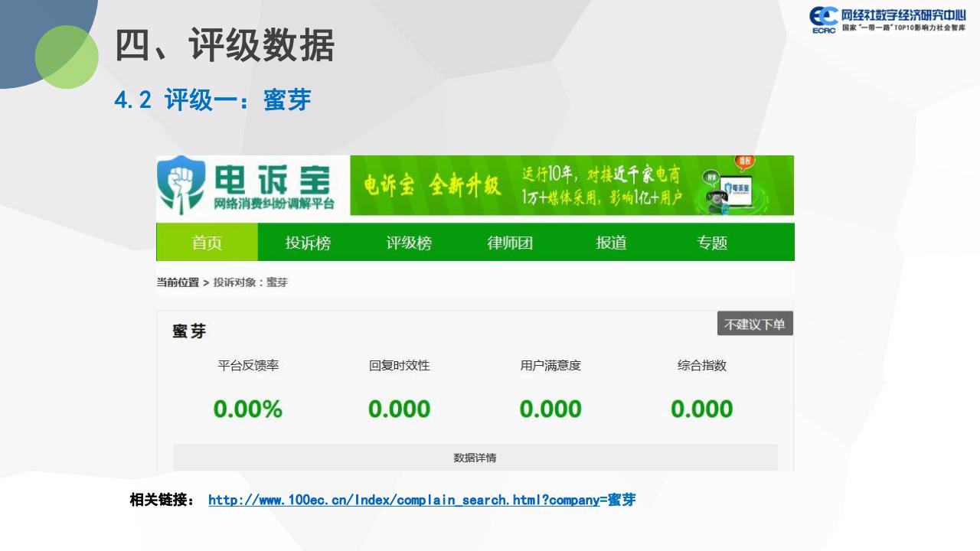This screenshot has height=551, width=980.
Task: Open the 100ec.cn complaint search link
Action: click(x=422, y=500)
